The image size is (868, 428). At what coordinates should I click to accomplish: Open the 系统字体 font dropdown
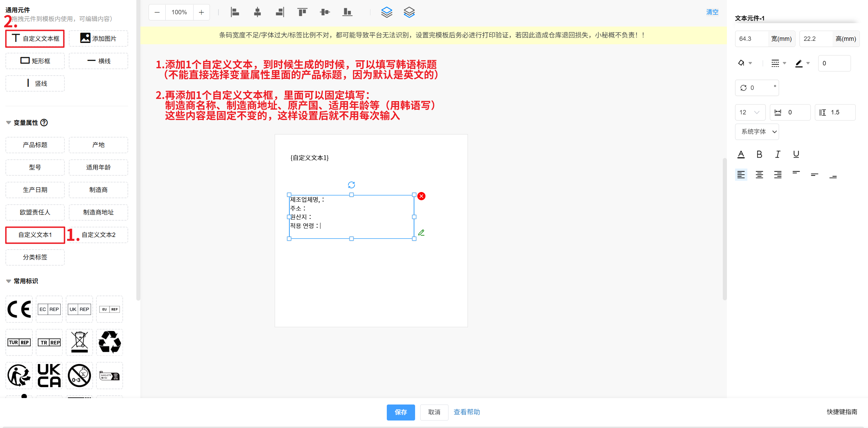point(757,132)
